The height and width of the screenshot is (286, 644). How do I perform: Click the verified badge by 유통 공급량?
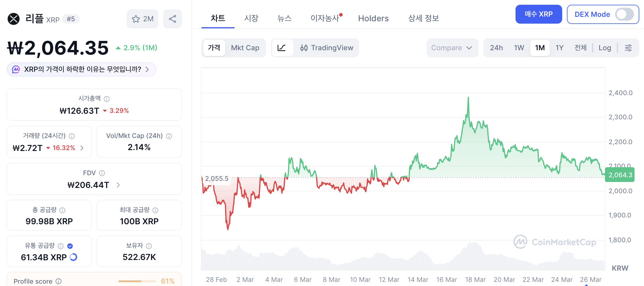coord(70,246)
